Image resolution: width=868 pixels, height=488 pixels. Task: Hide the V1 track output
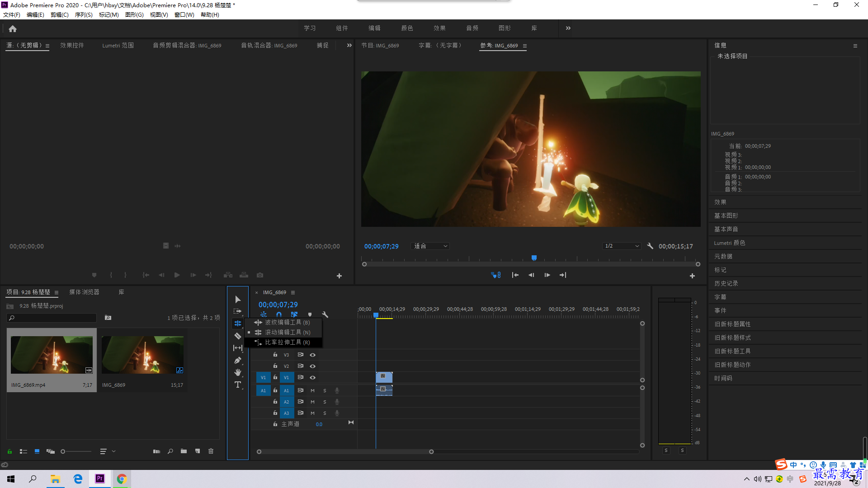[x=312, y=377]
